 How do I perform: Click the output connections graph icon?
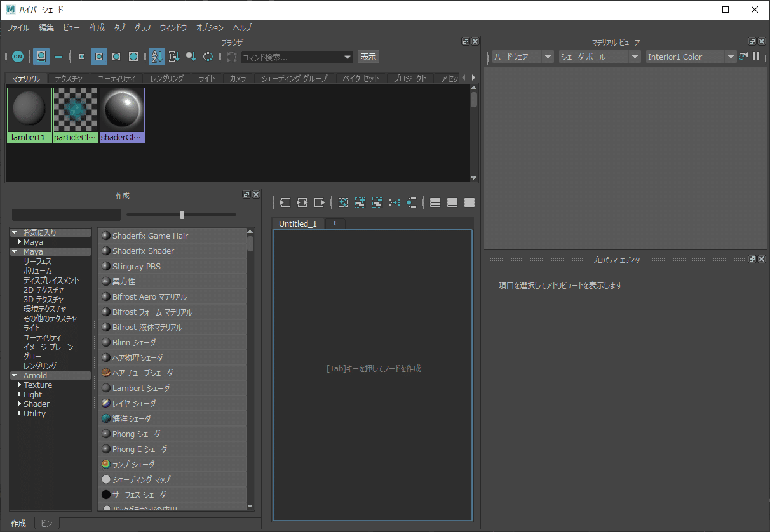pos(320,203)
